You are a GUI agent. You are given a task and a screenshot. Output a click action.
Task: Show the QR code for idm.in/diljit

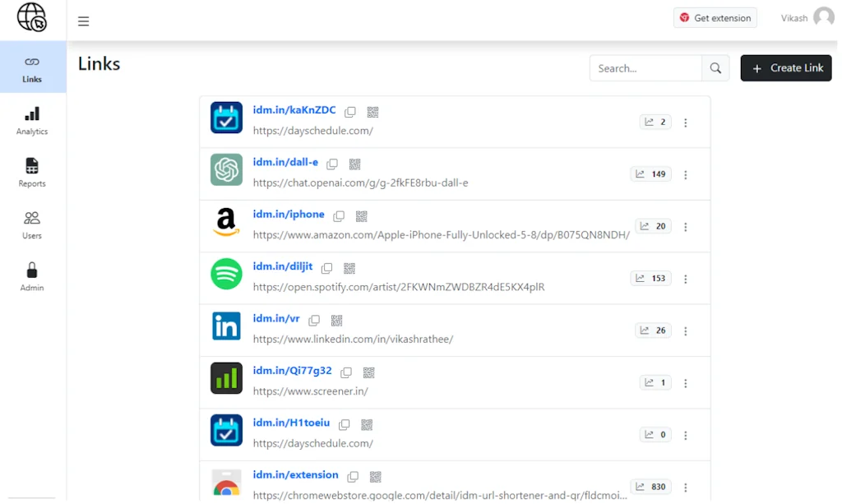point(349,268)
